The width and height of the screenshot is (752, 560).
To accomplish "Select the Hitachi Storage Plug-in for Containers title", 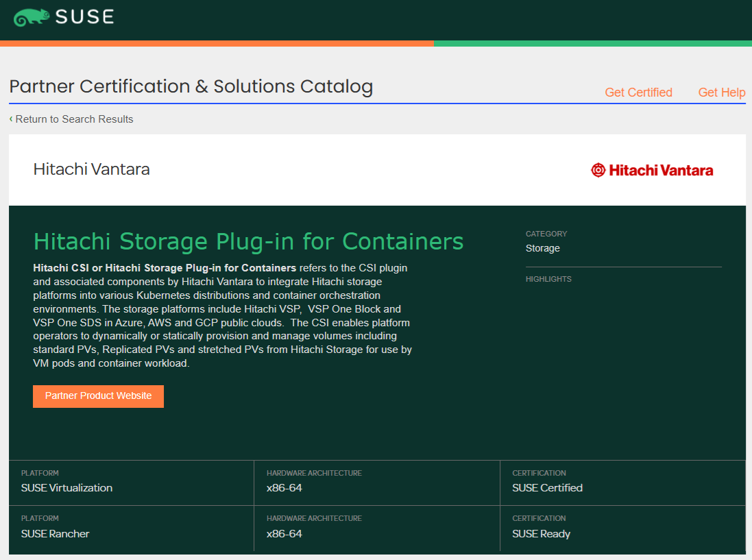I will pos(248,241).
